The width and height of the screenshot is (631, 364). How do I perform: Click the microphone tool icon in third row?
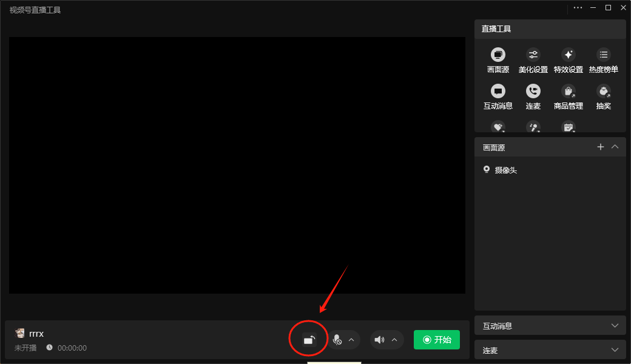coord(533,127)
